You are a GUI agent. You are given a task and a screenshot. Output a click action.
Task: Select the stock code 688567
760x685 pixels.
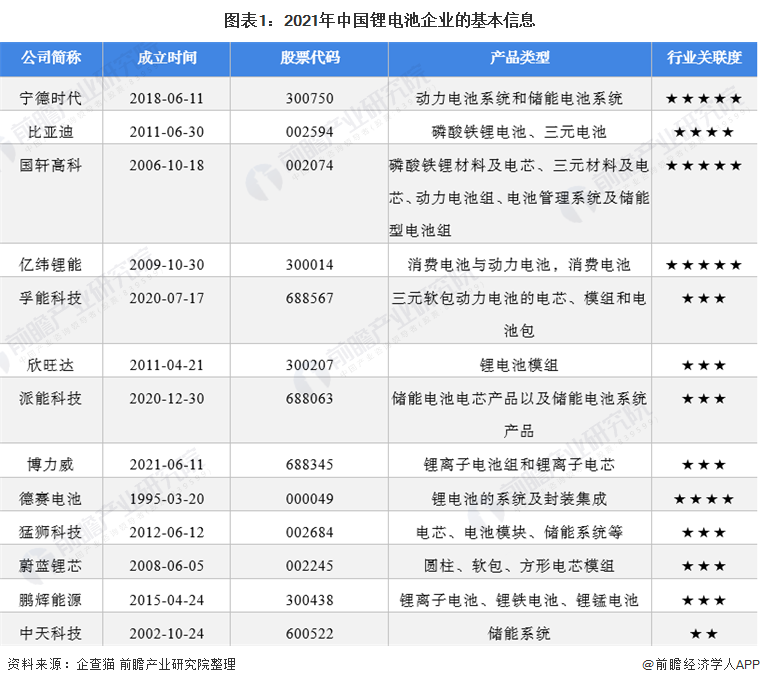(x=309, y=298)
